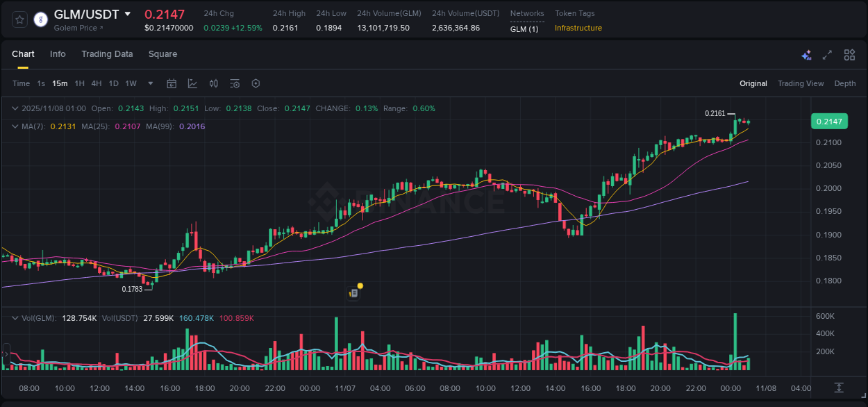Viewport: 868px width, 407px height.
Task: Collapse the moving averages row chevron
Action: (15, 126)
